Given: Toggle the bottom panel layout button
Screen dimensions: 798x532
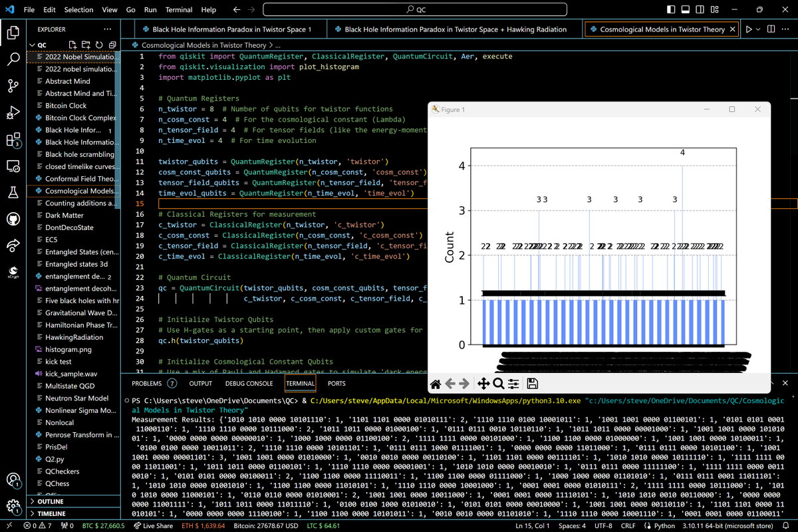Looking at the screenshot, I should 686,10.
